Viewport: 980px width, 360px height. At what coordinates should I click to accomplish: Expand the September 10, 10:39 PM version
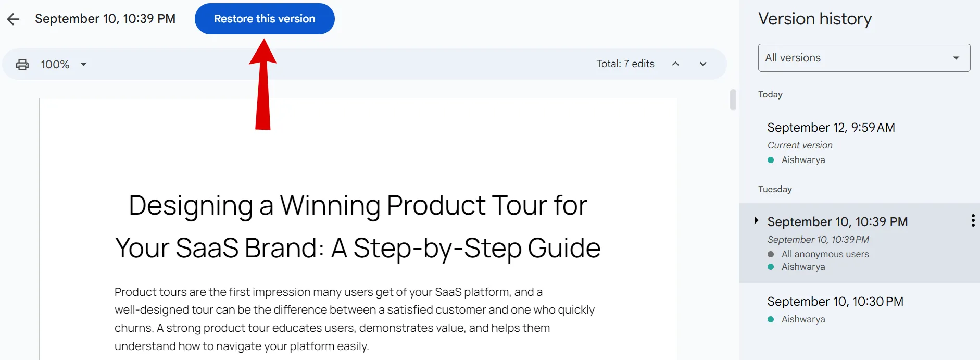(x=756, y=221)
